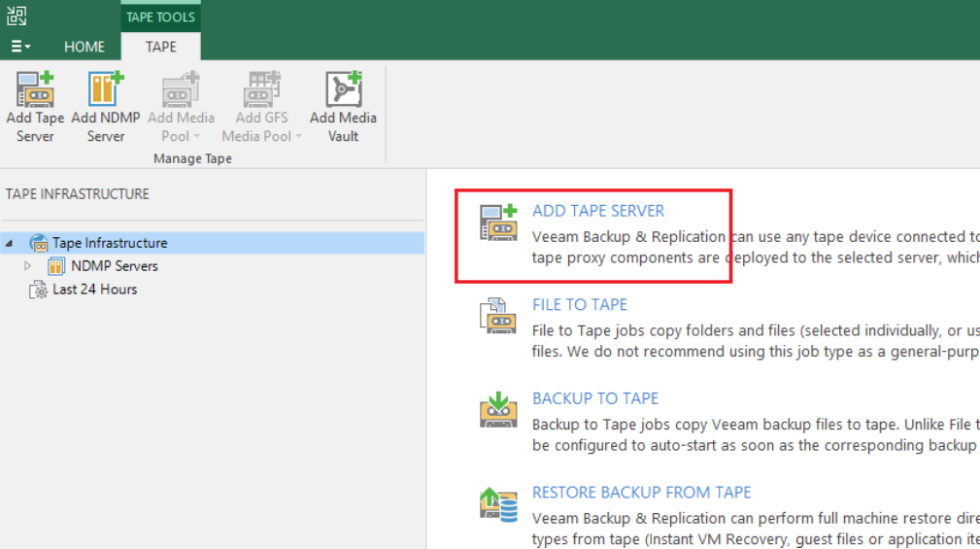The image size is (980, 549).
Task: Click the Add Tape Server ribbon icon
Action: pos(35,88)
